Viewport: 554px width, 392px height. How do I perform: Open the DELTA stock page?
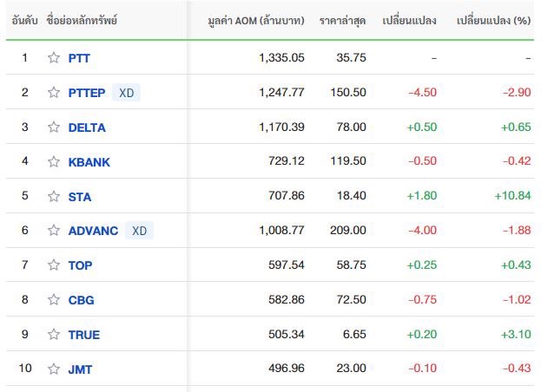coord(87,127)
